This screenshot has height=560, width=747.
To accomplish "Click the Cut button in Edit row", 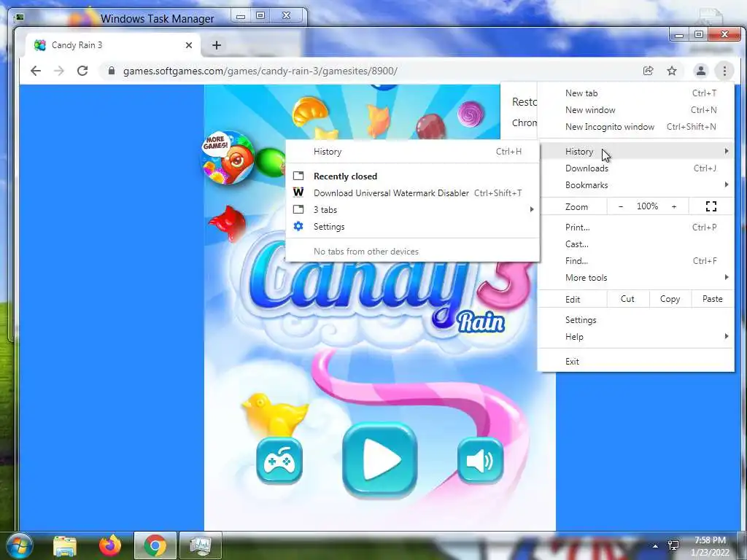I will click(627, 299).
